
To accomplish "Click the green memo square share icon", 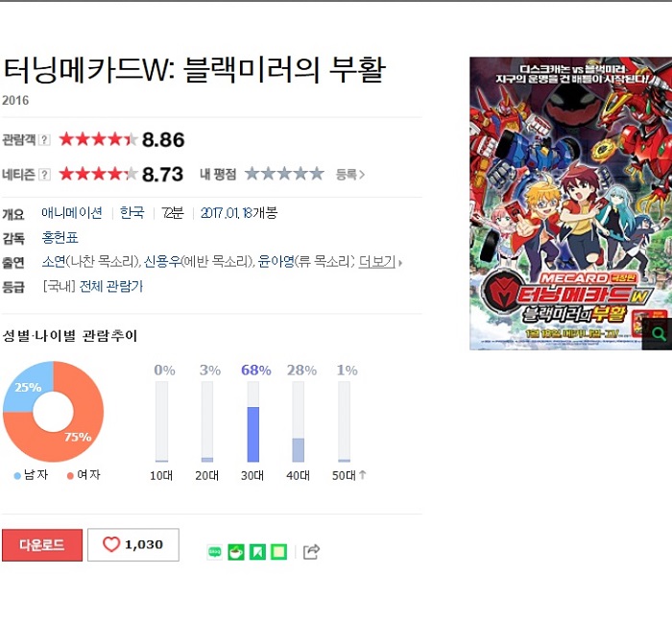I will (x=278, y=552).
